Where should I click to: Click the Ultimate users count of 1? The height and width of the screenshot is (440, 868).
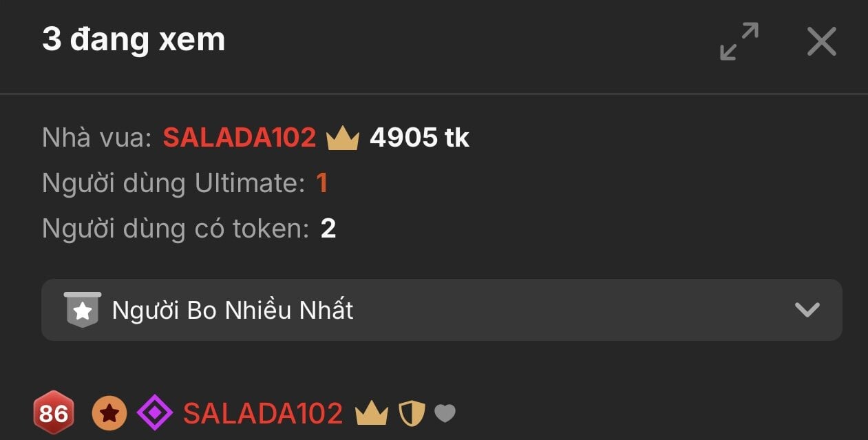click(x=321, y=183)
